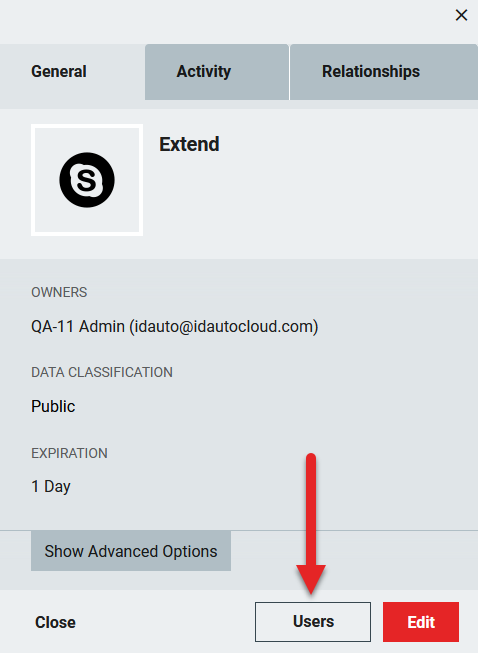Go to the Relationships tab
This screenshot has height=653, width=478.
(384, 72)
